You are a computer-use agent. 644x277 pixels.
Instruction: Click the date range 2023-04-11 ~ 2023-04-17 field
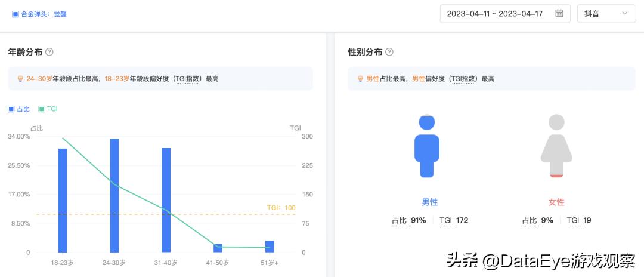pos(505,14)
